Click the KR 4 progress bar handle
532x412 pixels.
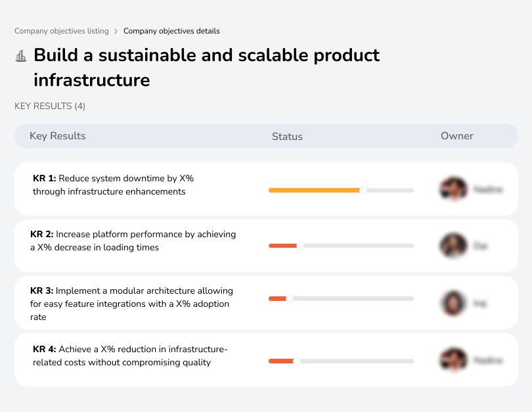coord(296,361)
